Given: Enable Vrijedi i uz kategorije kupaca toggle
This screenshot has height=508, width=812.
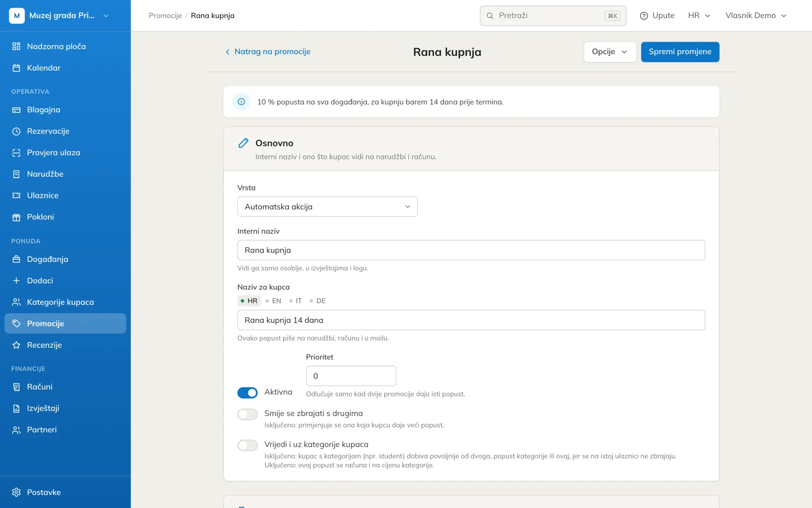Looking at the screenshot, I should (x=247, y=445).
